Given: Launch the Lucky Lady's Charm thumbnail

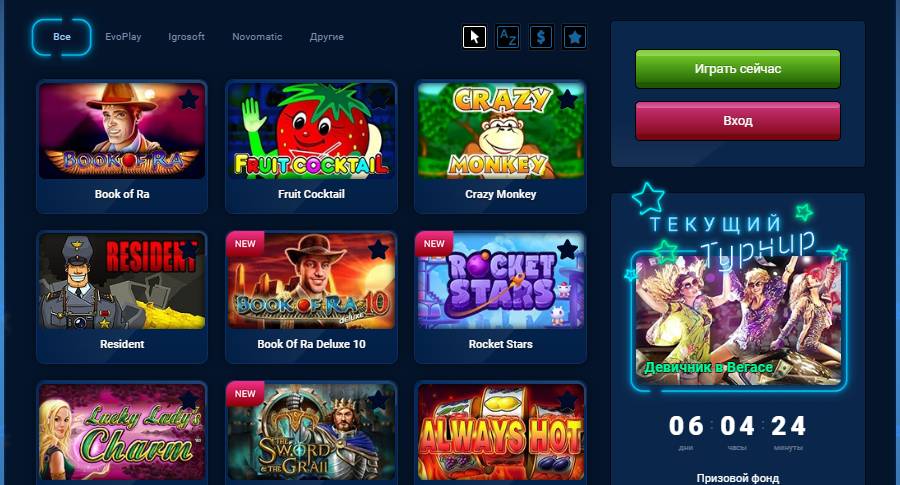Looking at the screenshot, I should point(122,432).
